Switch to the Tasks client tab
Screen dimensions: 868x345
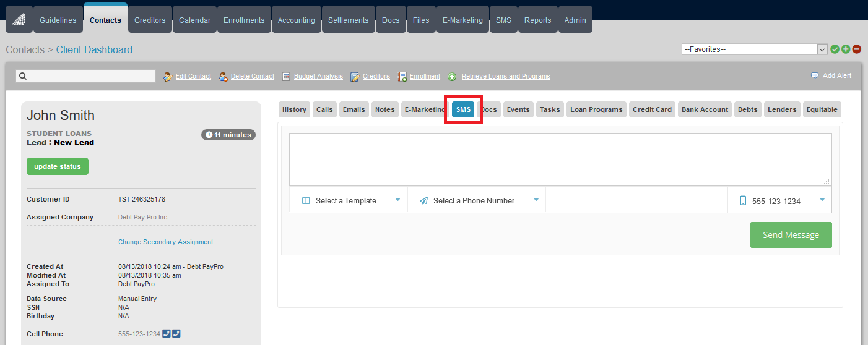(x=550, y=109)
